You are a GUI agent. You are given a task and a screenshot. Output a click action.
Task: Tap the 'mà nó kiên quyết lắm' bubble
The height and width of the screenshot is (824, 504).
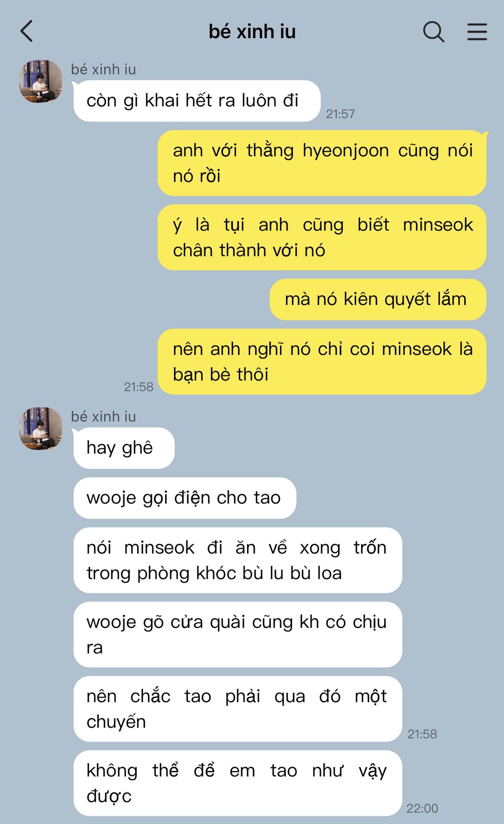pyautogui.click(x=378, y=299)
